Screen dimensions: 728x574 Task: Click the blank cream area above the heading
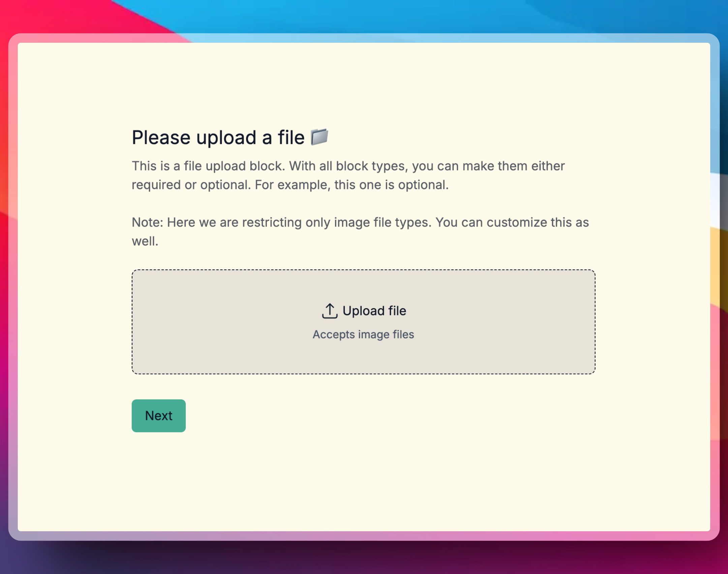click(363, 84)
